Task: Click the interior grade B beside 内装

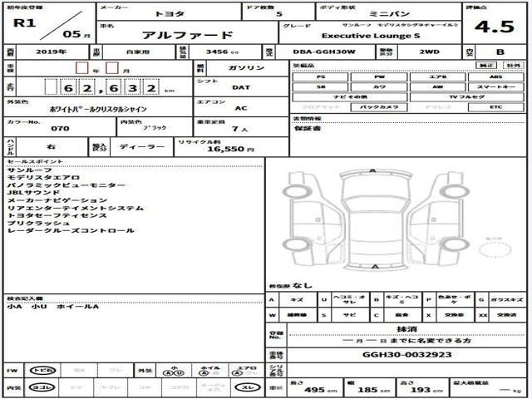Action: click(x=500, y=52)
